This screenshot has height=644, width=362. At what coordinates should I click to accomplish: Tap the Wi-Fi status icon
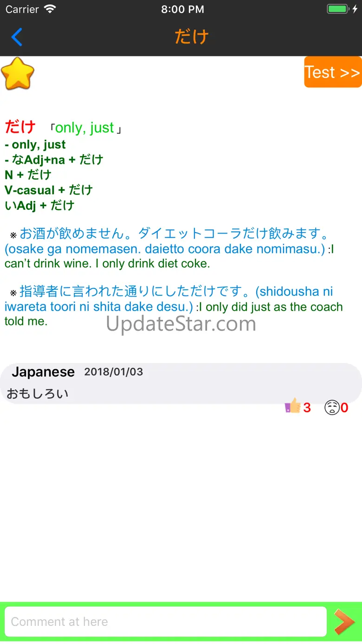(50, 9)
